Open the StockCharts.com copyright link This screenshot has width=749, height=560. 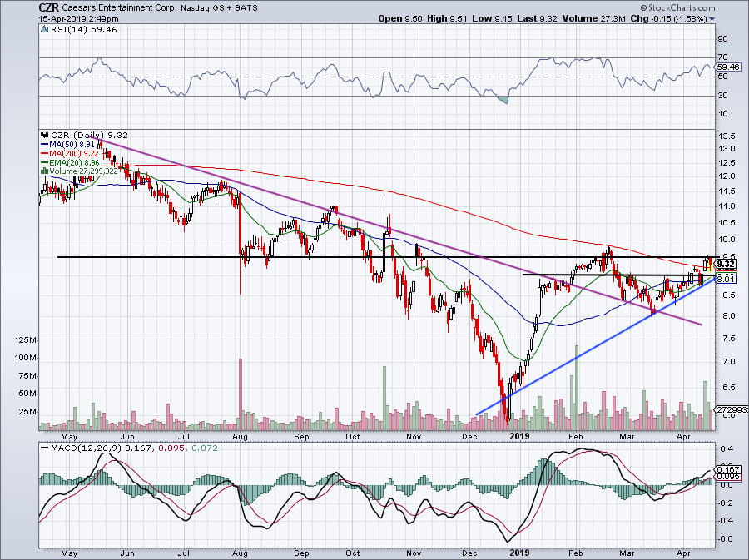[x=677, y=7]
